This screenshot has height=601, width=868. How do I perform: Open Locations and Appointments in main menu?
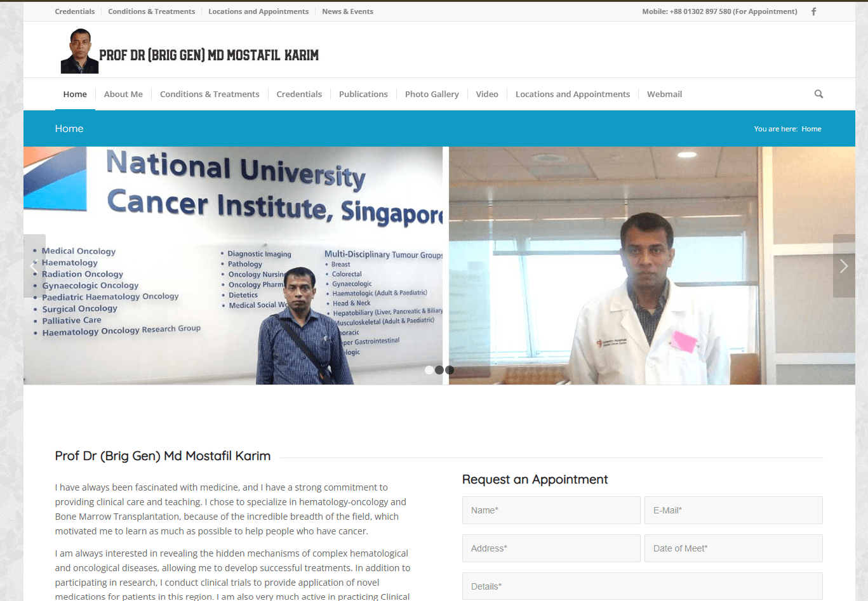pyautogui.click(x=573, y=94)
